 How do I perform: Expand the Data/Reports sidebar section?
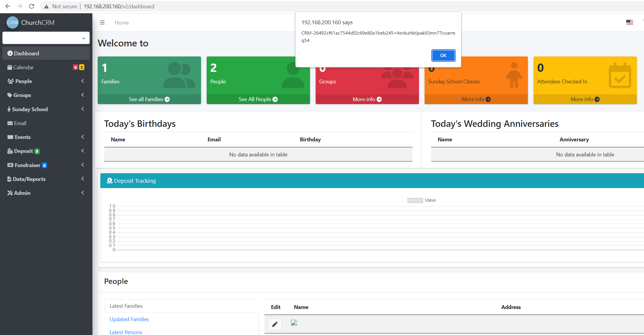(x=29, y=179)
